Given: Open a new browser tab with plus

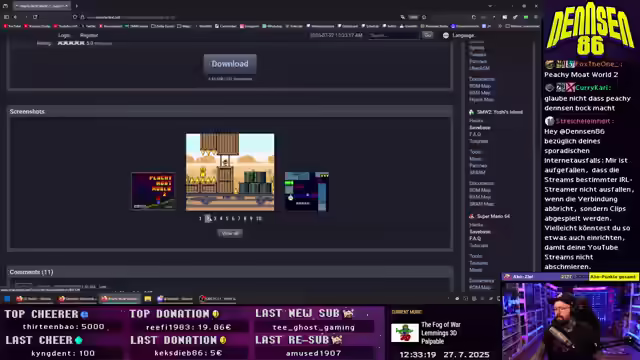Looking at the screenshot, I should coord(76,6).
